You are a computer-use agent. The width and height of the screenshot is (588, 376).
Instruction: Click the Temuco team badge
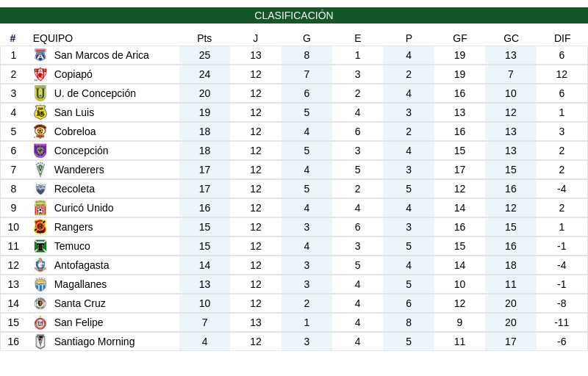click(x=40, y=246)
